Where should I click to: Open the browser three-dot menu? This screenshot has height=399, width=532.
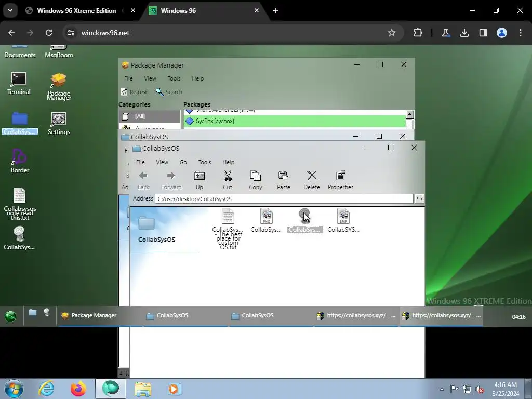pos(521,33)
